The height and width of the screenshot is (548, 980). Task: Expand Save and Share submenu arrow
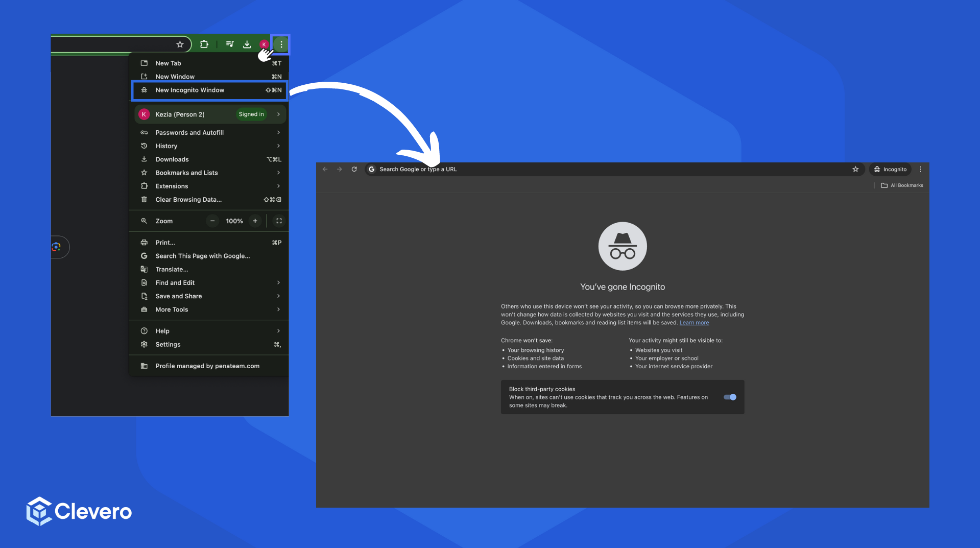pyautogui.click(x=278, y=296)
